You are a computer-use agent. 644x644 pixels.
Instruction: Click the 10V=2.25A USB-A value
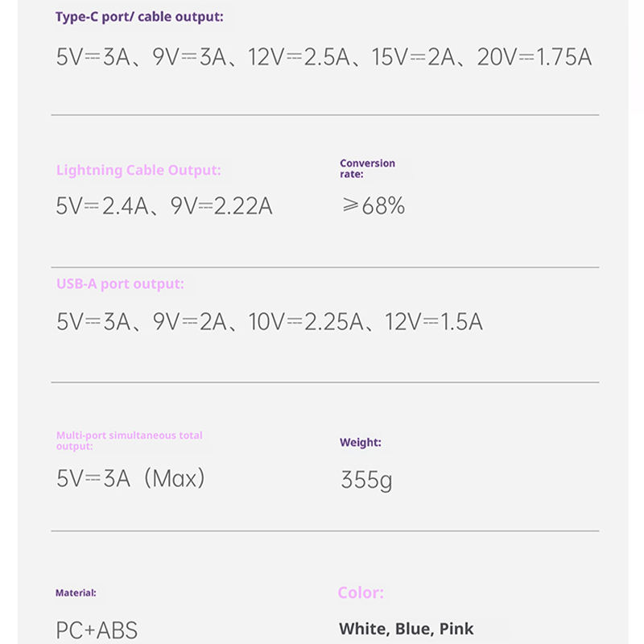[x=306, y=322]
